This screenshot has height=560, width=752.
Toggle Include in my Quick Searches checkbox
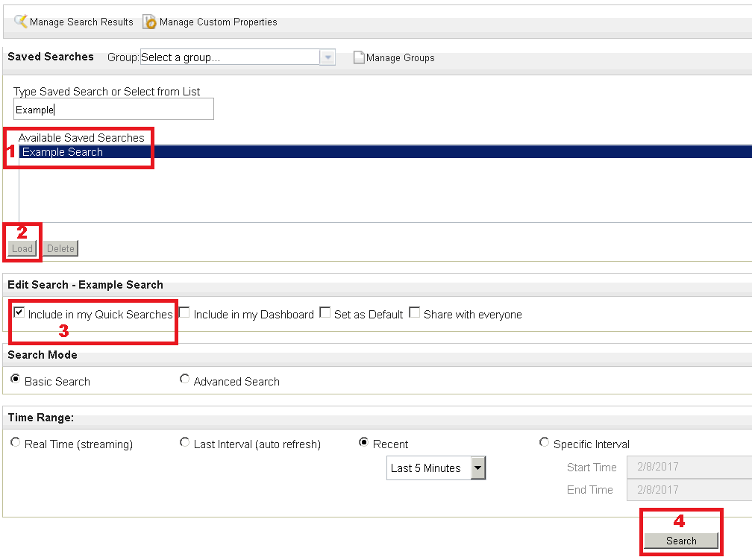(19, 312)
